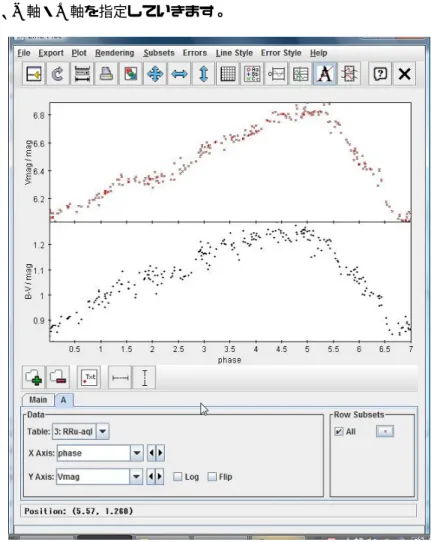This screenshot has height=542, width=431.
Task: Click the X close icon in toolbar
Action: [x=404, y=74]
